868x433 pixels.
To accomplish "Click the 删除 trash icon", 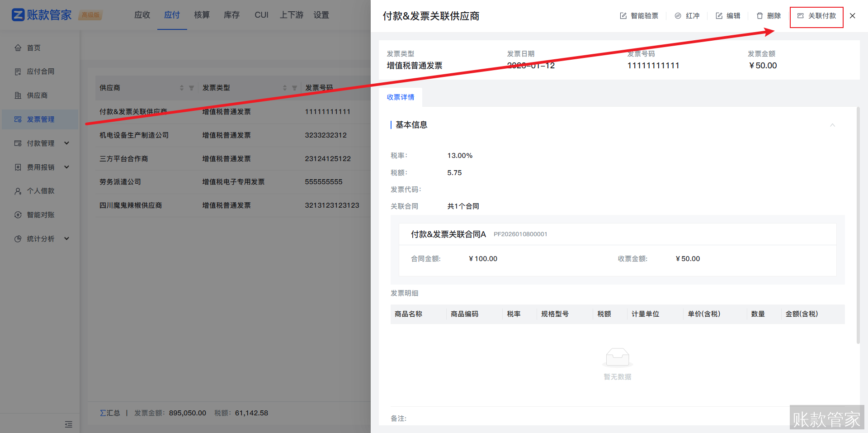I will pyautogui.click(x=760, y=15).
